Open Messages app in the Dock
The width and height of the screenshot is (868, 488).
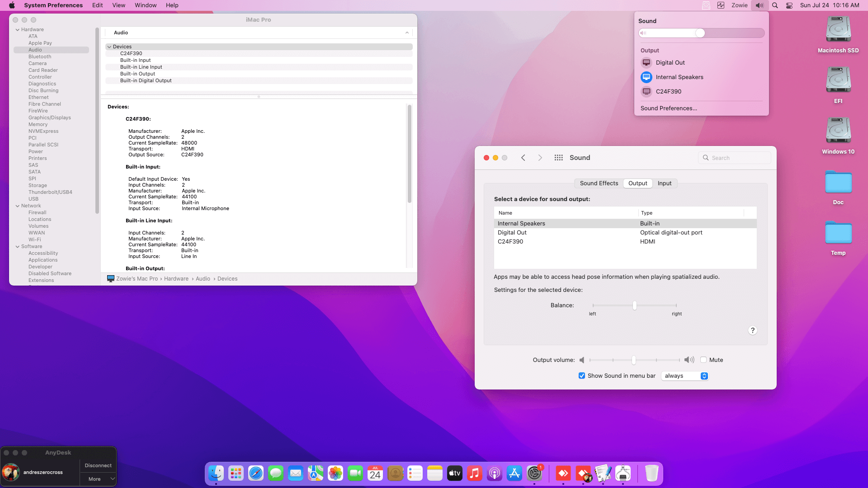click(276, 473)
